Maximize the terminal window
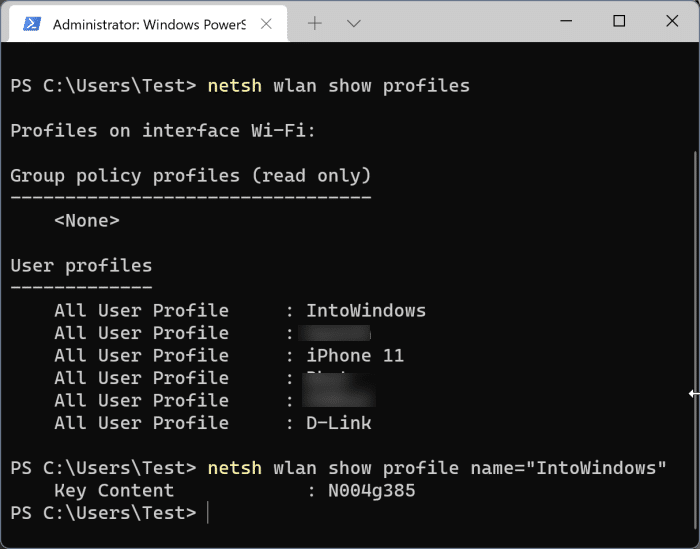This screenshot has width=700, height=549. (619, 21)
